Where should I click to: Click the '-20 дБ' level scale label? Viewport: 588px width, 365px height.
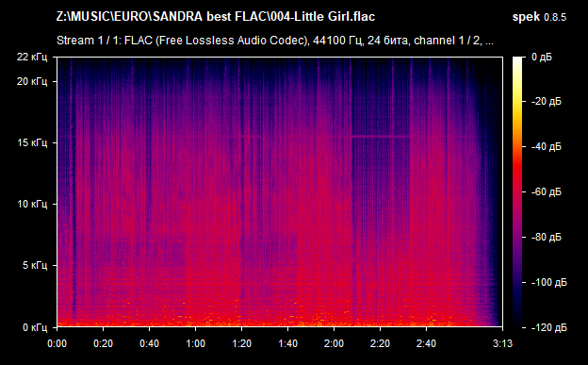point(546,102)
